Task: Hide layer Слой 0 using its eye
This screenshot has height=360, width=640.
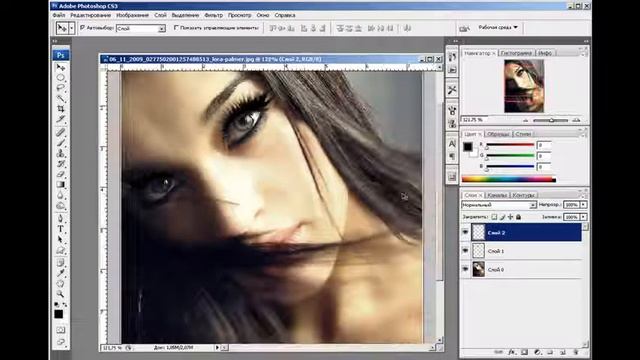Action: coord(465,269)
